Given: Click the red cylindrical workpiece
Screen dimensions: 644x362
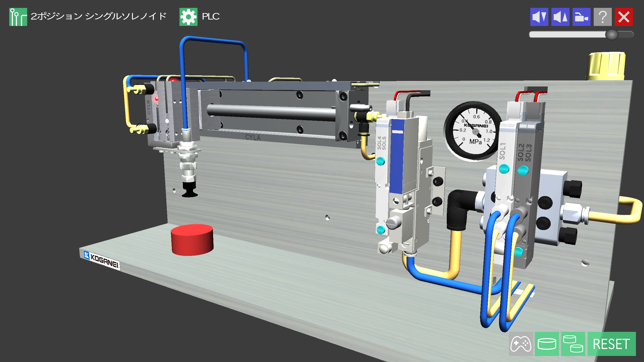Looking at the screenshot, I should point(192,240).
